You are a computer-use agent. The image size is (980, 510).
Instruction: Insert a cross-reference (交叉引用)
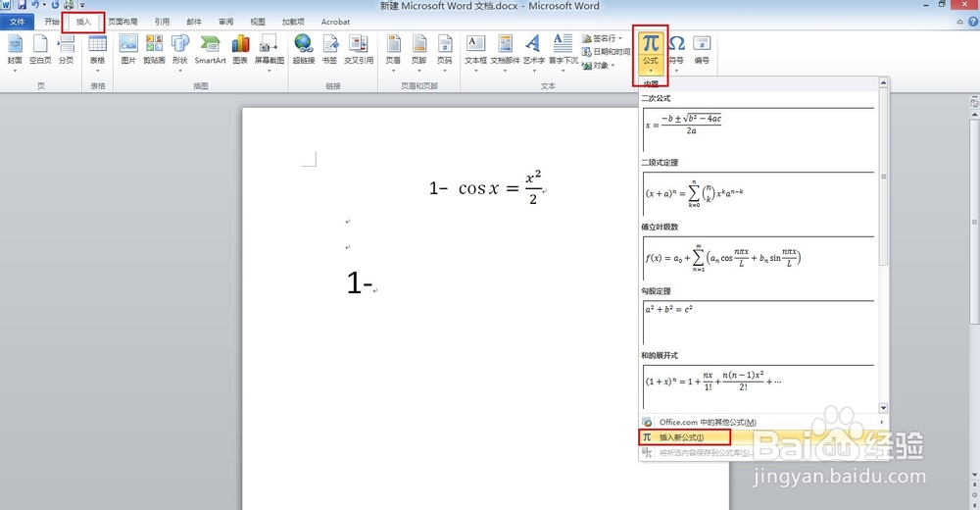(x=359, y=50)
